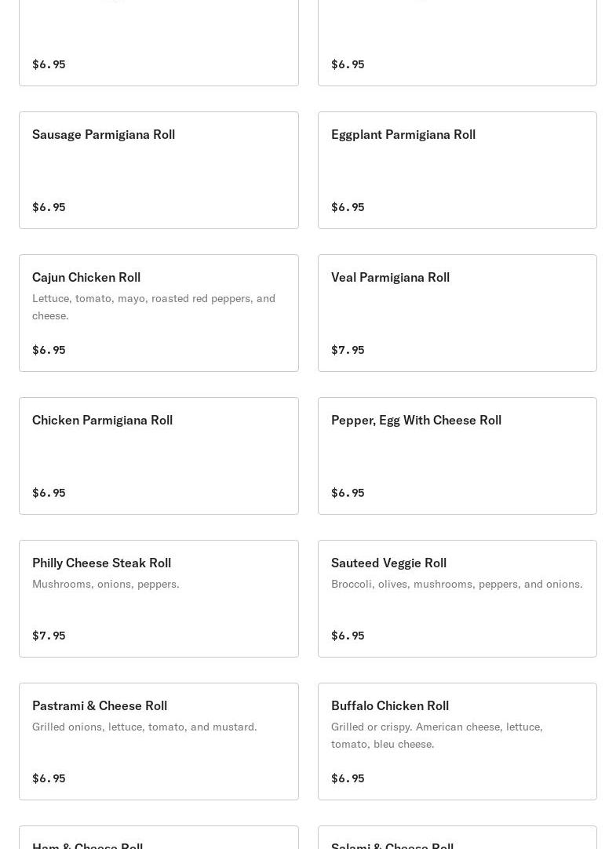The image size is (616, 849).
Task: Add the Cajun Chicken Roll
Action: (159, 313)
